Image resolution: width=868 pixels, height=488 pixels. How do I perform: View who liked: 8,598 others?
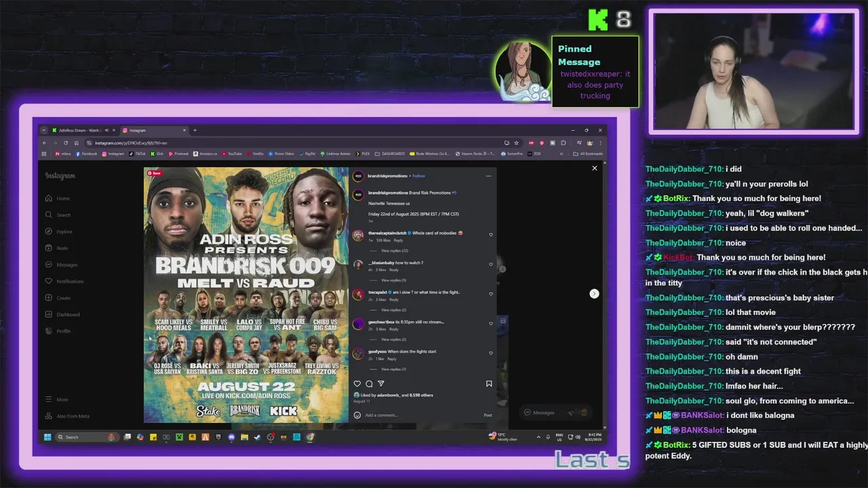[421, 395]
